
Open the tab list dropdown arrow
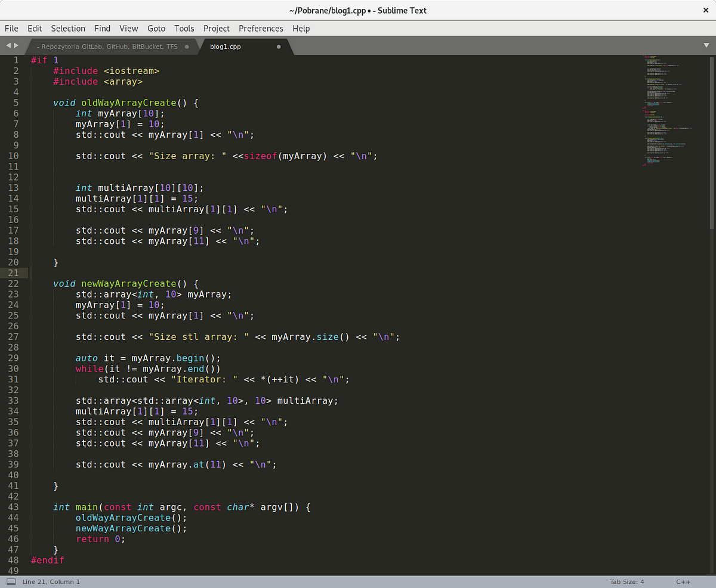[x=706, y=46]
